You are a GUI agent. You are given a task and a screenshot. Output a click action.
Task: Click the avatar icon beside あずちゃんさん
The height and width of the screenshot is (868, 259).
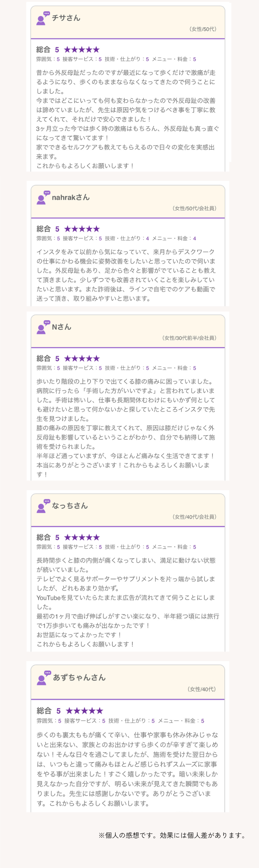pos(44,678)
